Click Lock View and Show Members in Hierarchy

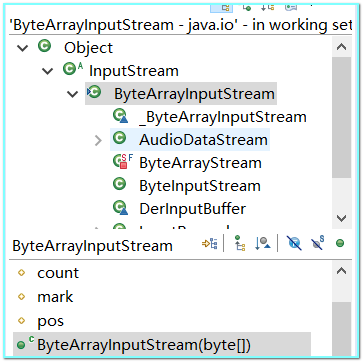pyautogui.click(x=210, y=244)
